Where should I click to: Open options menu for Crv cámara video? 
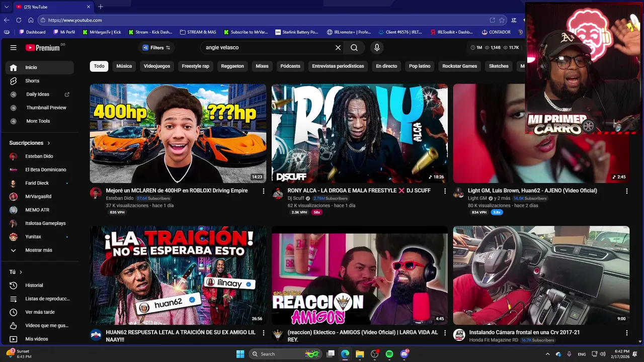pos(626,333)
